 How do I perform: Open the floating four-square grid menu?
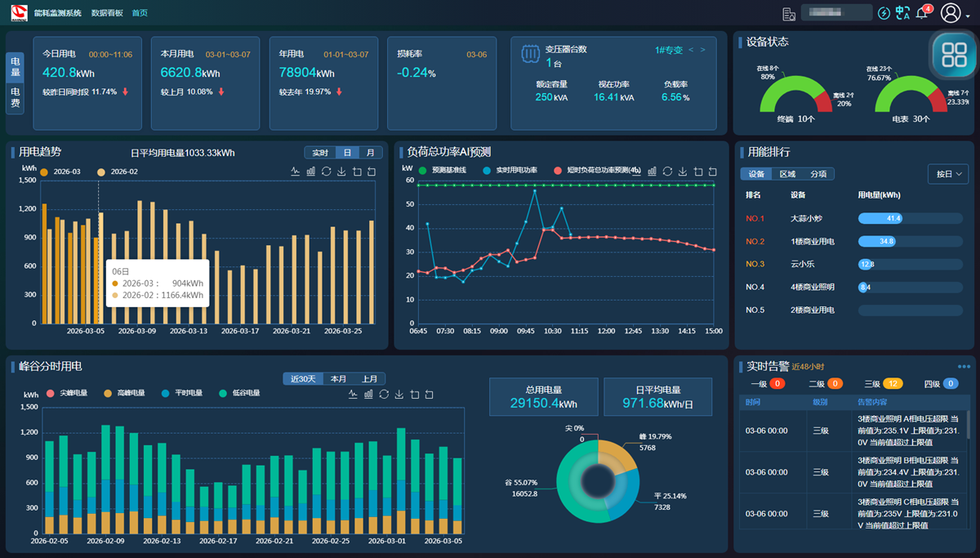point(953,55)
